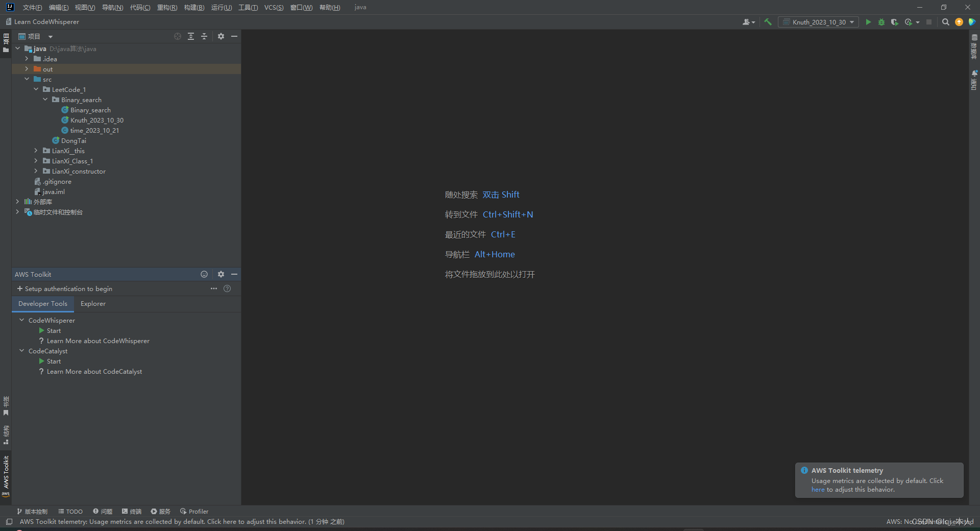
Task: Build project with the hammer icon
Action: 768,22
